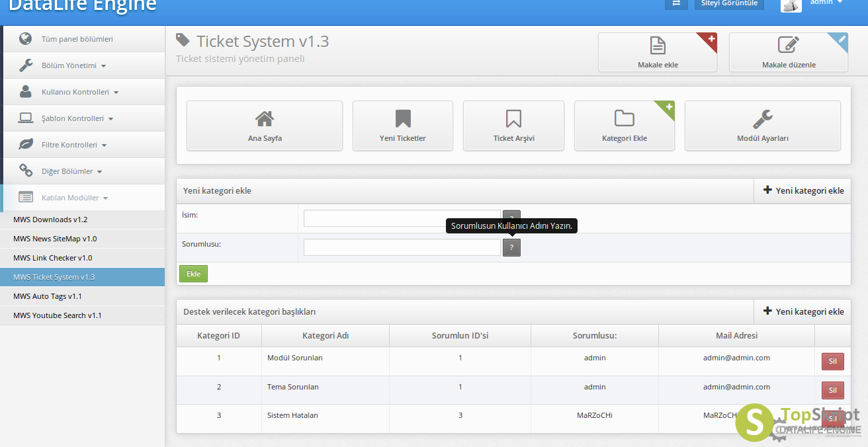Click the list icon beside Katılan Modüller
Image resolution: width=868 pixels, height=447 pixels.
click(26, 197)
